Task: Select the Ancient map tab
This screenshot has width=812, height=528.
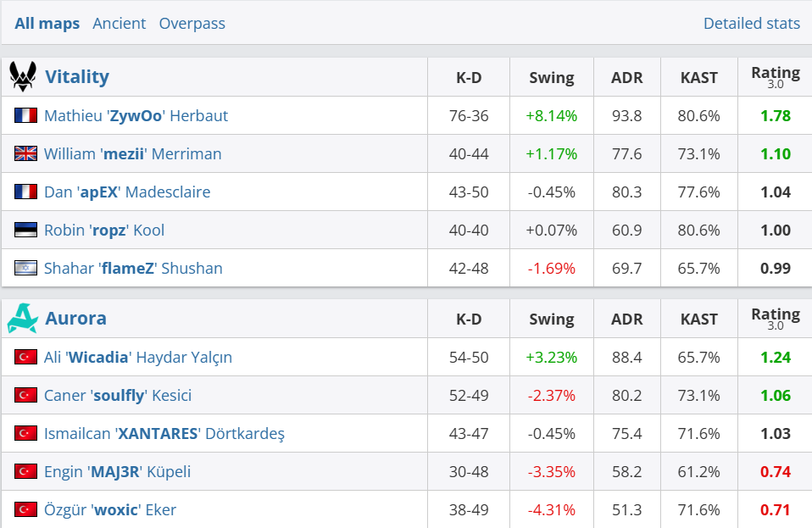Action: point(120,23)
